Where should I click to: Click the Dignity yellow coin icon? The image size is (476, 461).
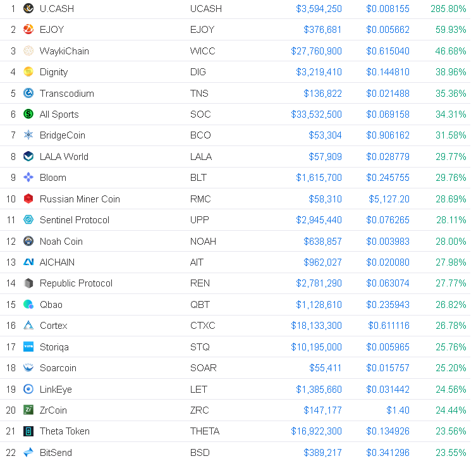(x=28, y=71)
